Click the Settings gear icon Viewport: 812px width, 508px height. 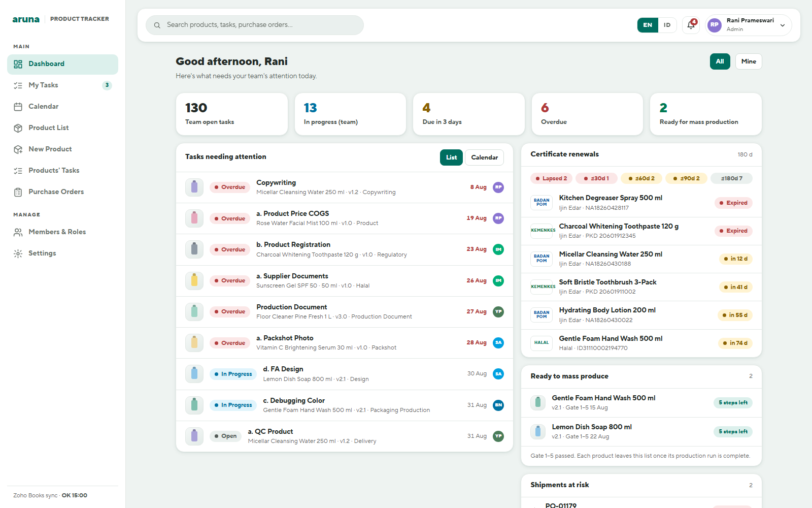pyautogui.click(x=18, y=253)
